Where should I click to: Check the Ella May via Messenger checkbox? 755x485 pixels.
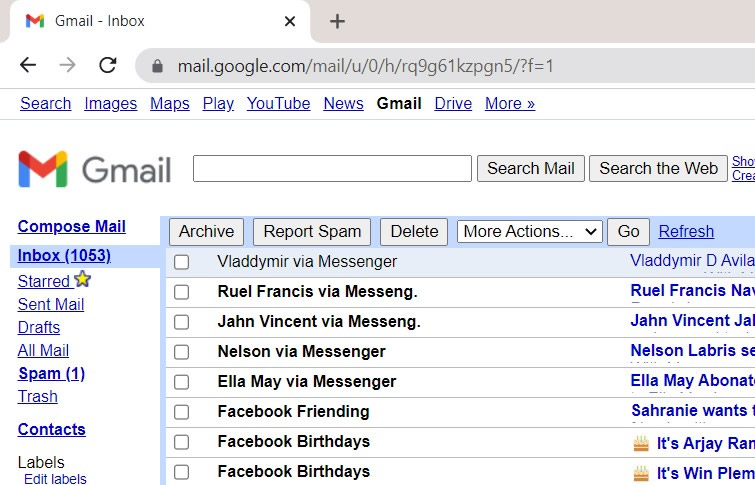pyautogui.click(x=182, y=382)
